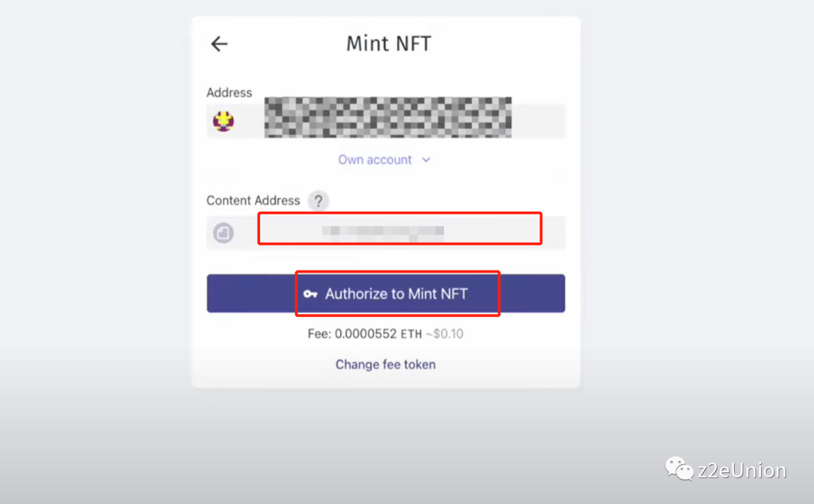Click the key icon on Authorize button
The height and width of the screenshot is (504, 814).
click(311, 294)
